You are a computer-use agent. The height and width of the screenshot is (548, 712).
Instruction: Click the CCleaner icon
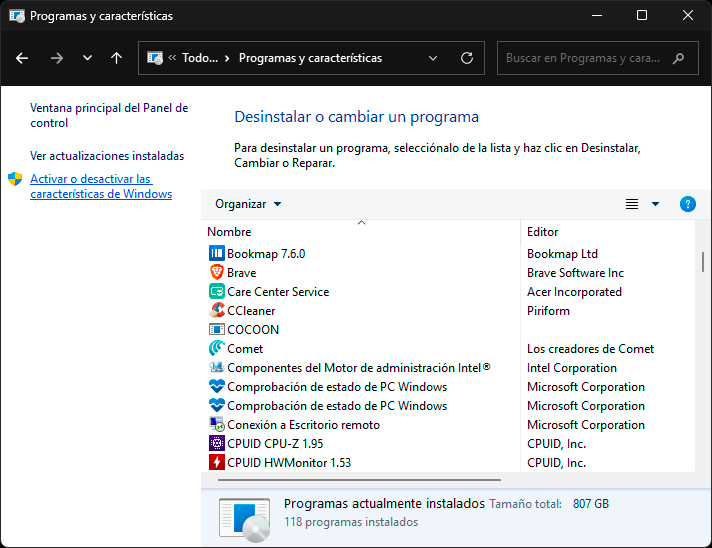coord(217,311)
